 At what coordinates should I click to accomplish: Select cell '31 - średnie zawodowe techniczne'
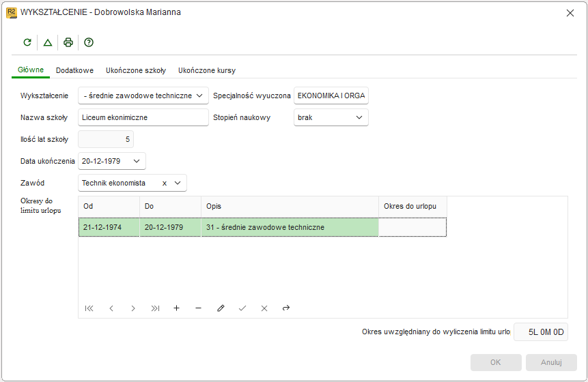(290, 227)
